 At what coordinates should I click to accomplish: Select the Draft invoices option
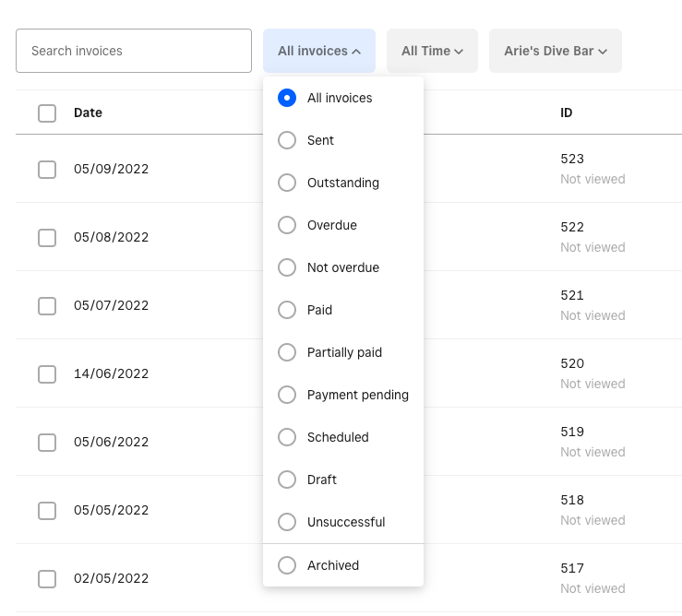tap(287, 480)
